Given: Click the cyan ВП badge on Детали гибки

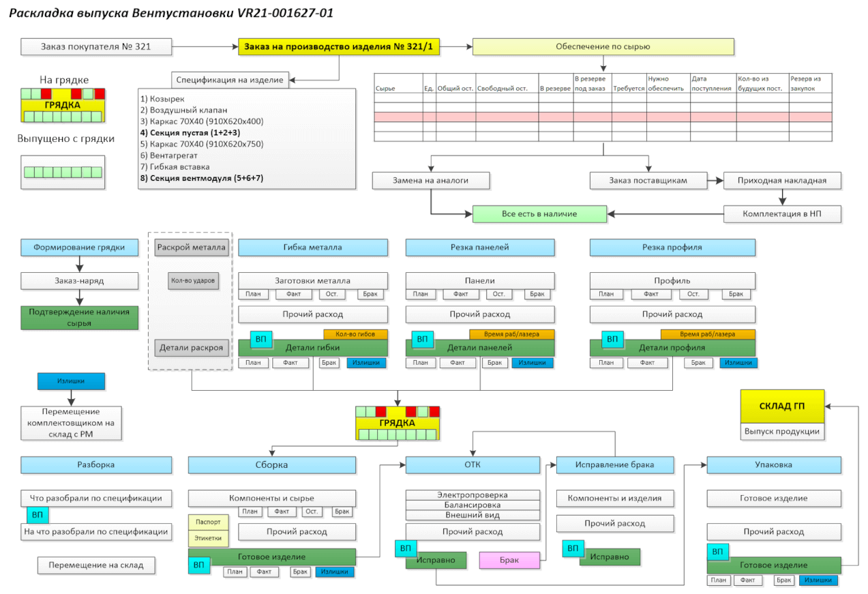Looking at the screenshot, I should [x=260, y=339].
